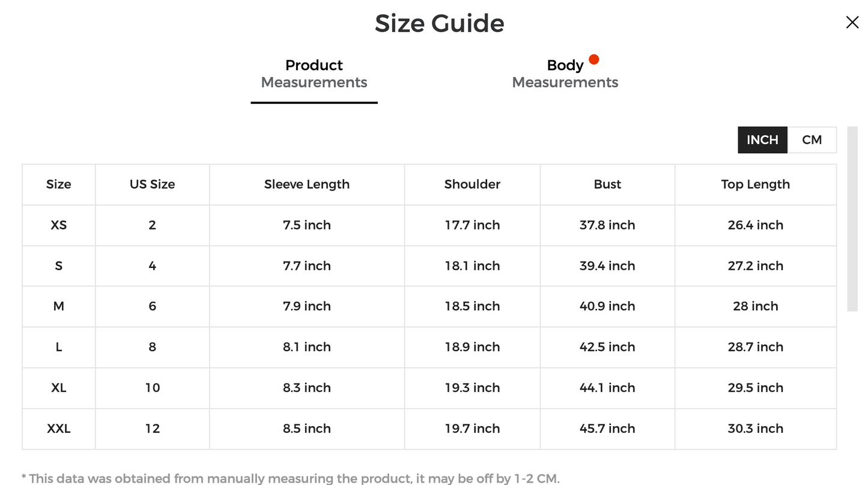Screen dimensions: 868x485
Task: Click the XS size row label
Action: [x=59, y=225]
